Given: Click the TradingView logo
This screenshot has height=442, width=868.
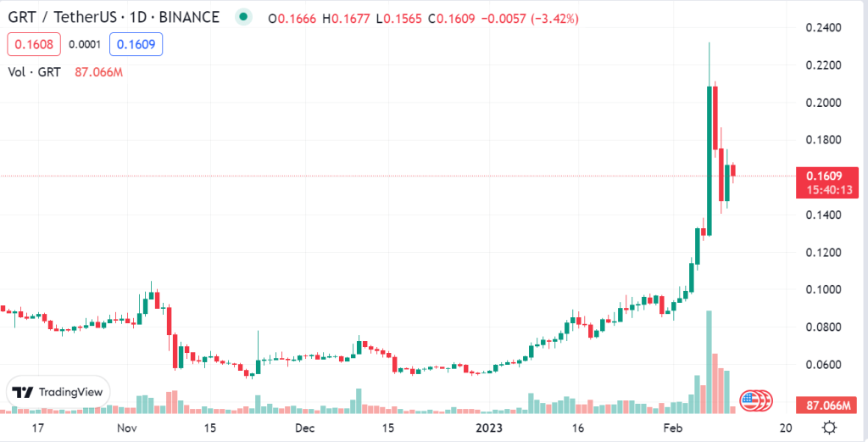Looking at the screenshot, I should (x=58, y=392).
